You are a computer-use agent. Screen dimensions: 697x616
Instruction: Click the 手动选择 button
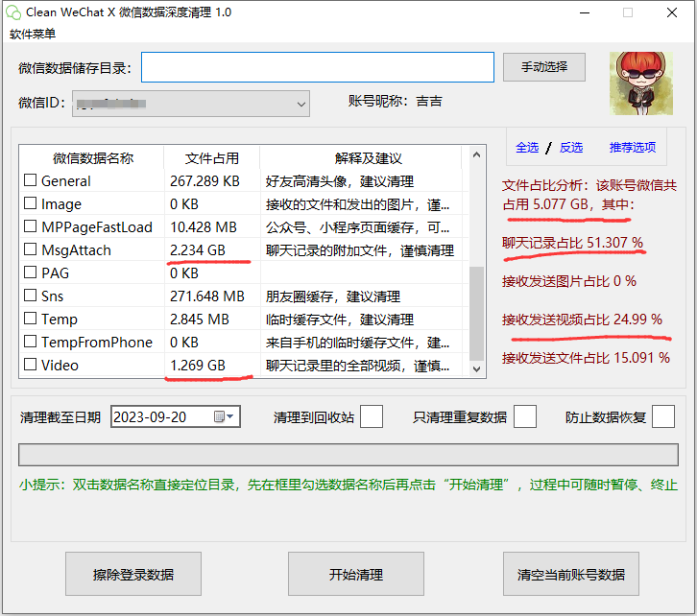[x=543, y=67]
